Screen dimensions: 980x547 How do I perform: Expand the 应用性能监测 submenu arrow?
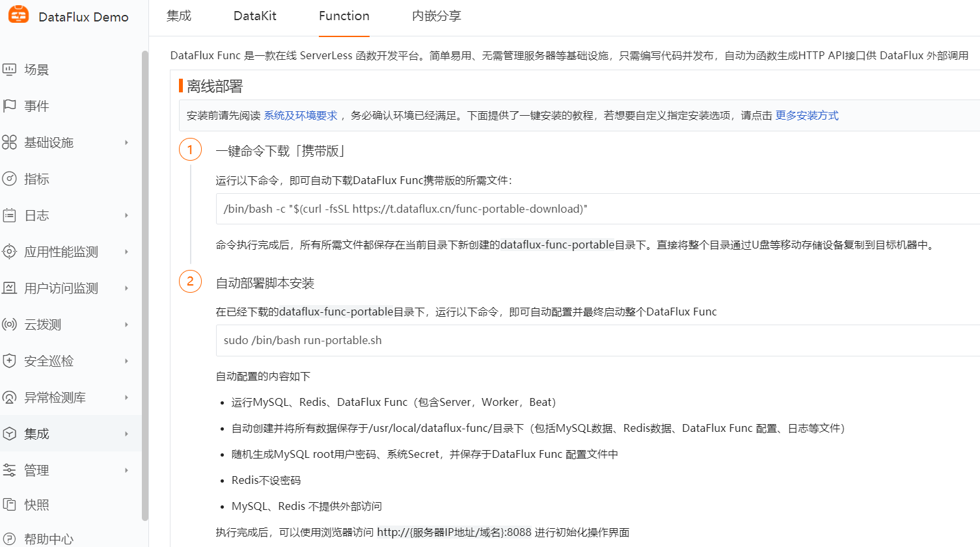126,252
